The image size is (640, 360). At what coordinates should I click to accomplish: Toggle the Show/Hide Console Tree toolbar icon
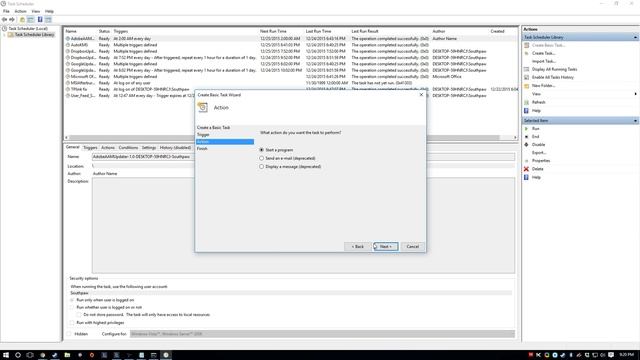point(31,20)
